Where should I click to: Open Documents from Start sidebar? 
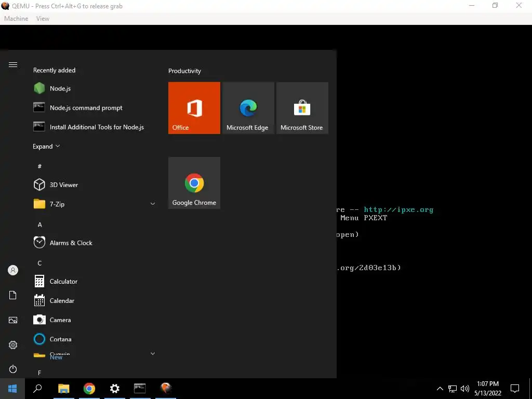(13, 295)
